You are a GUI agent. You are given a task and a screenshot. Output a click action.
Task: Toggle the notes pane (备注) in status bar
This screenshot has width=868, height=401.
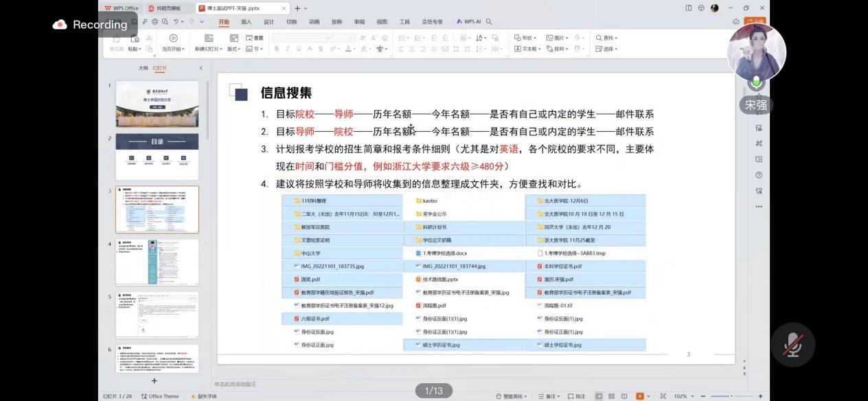click(549, 396)
